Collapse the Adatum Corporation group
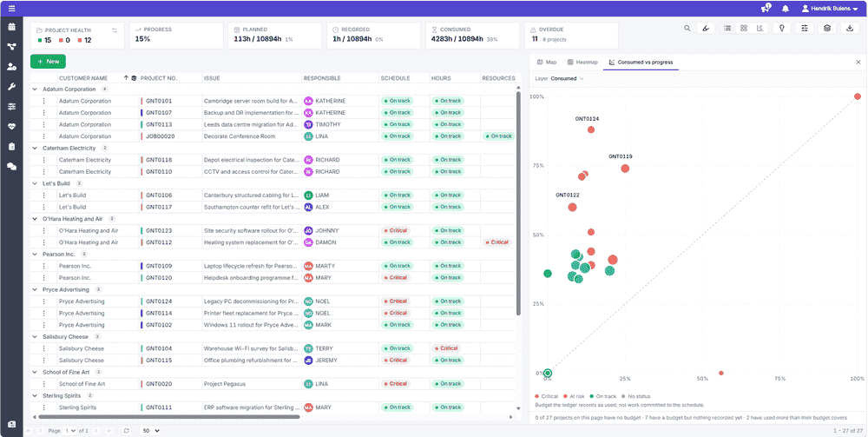The height and width of the screenshot is (437, 868). (x=35, y=89)
